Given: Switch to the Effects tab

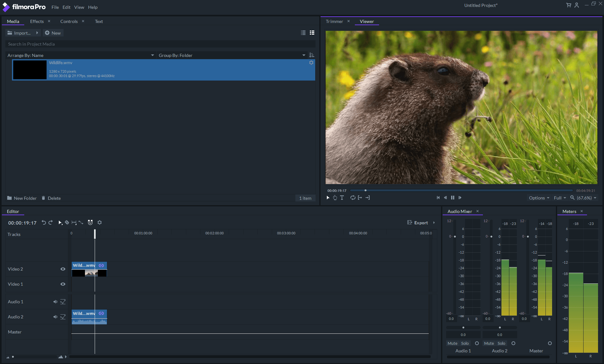Looking at the screenshot, I should point(36,21).
